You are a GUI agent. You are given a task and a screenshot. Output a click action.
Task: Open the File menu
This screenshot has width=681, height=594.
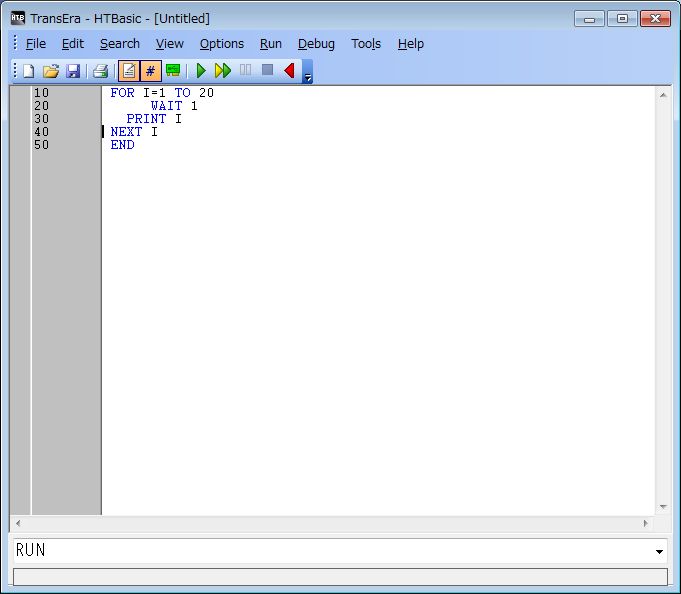coord(36,44)
